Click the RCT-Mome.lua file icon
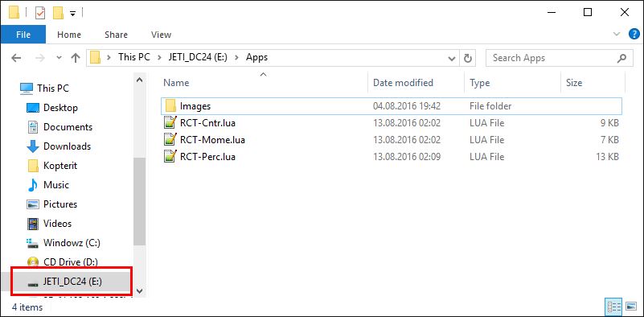The width and height of the screenshot is (644, 317). pos(170,140)
